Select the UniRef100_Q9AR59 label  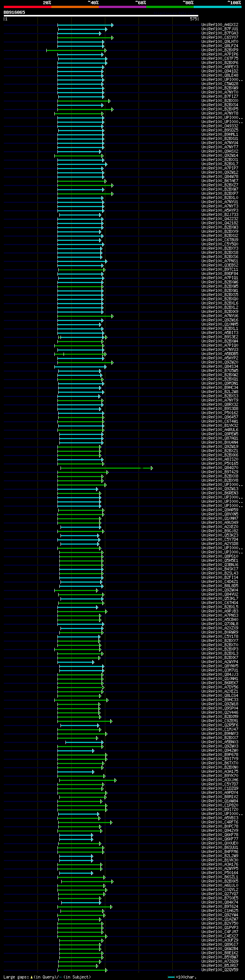[x=220, y=510]
